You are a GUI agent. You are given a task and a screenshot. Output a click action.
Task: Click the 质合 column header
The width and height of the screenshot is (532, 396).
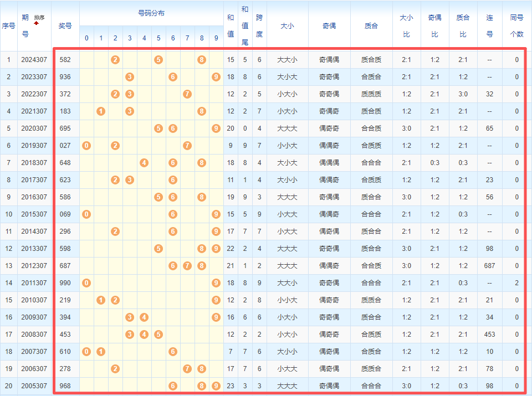click(371, 26)
